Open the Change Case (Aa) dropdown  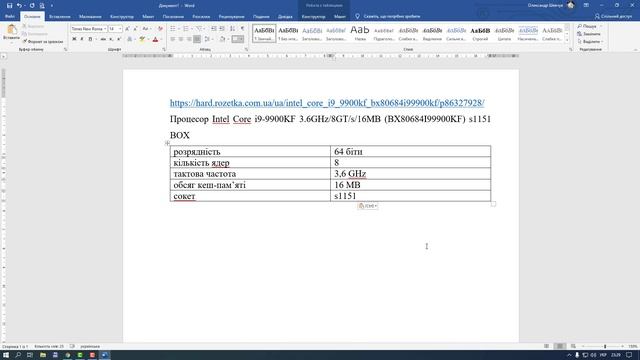click(146, 29)
